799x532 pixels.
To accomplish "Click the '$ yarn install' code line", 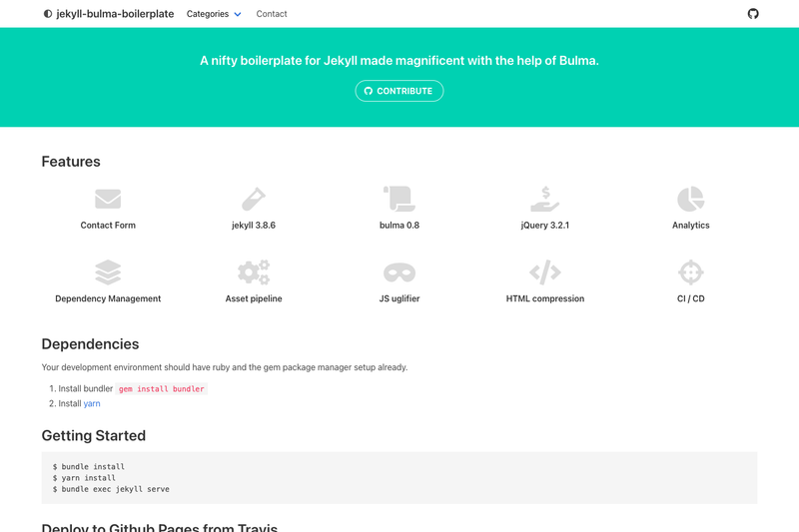I will (x=84, y=477).
